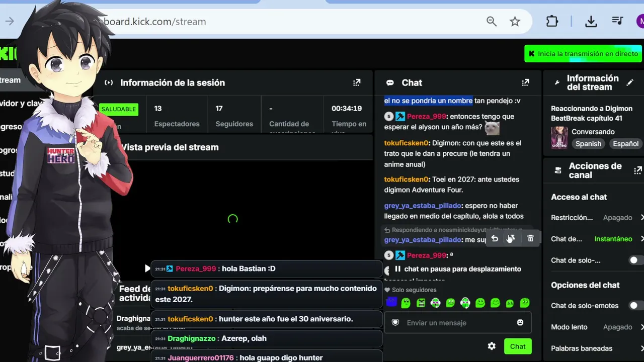Open chat settings gear icon

click(x=492, y=346)
